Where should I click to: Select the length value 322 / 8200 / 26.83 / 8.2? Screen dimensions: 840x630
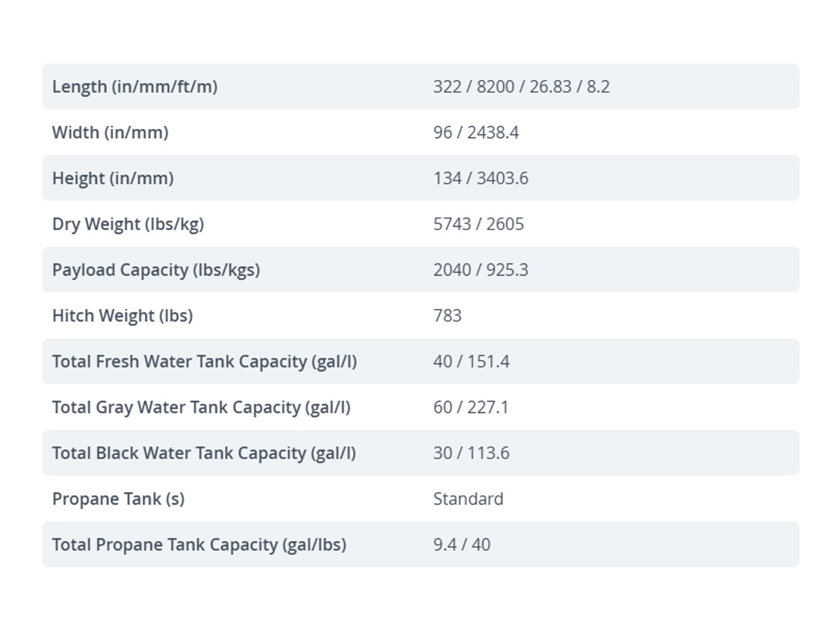click(x=521, y=87)
